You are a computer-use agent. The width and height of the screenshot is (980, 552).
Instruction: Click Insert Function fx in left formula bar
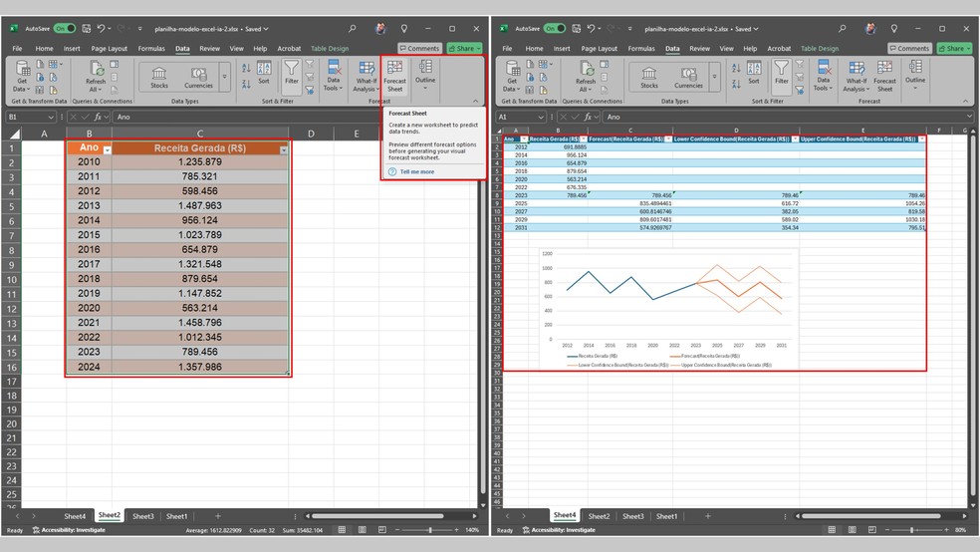pyautogui.click(x=99, y=117)
